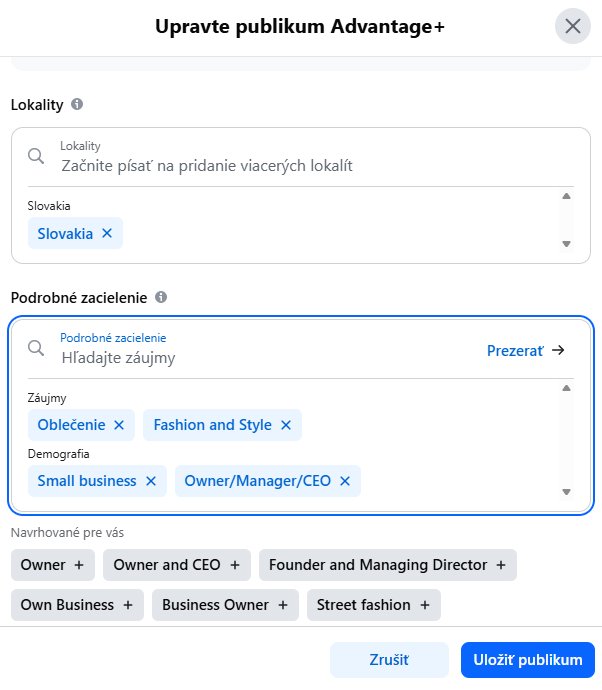Click locations list scroll down arrow
The width and height of the screenshot is (602, 690).
[567, 244]
